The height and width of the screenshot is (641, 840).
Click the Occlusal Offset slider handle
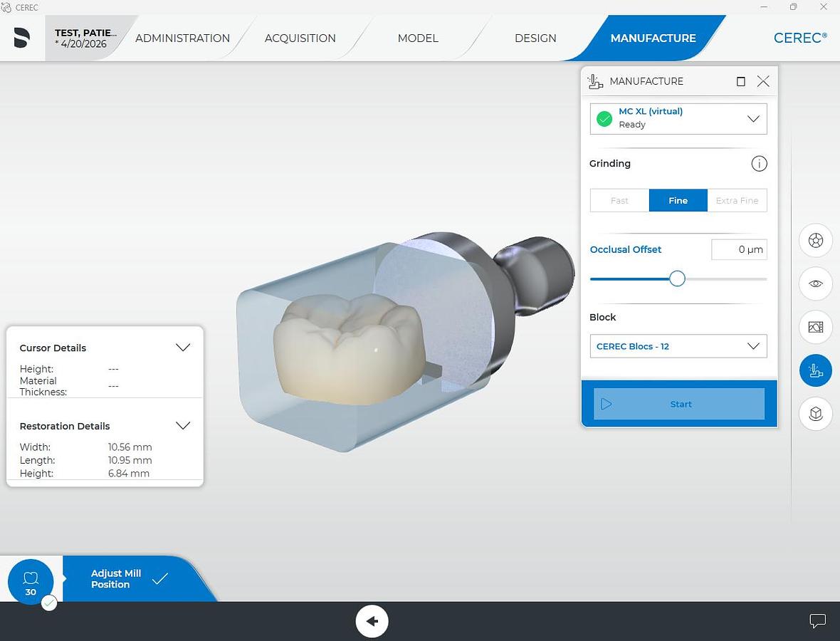[677, 278]
